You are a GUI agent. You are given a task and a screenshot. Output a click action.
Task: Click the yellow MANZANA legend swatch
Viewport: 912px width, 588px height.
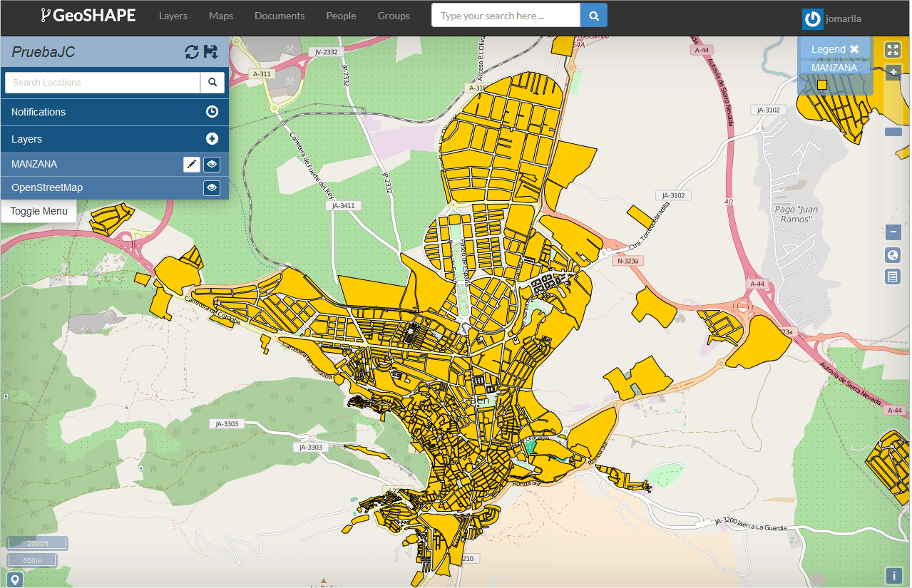tap(821, 85)
